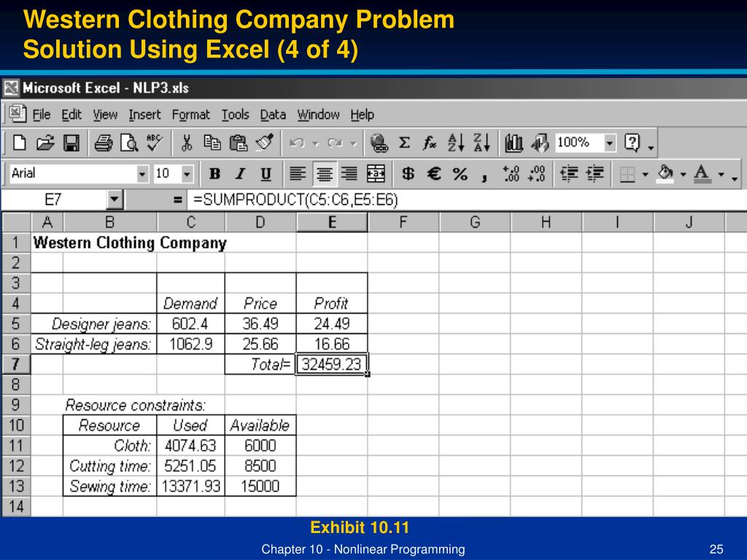747x560 pixels.
Task: Launch the Chart Wizard icon
Action: pos(514,142)
